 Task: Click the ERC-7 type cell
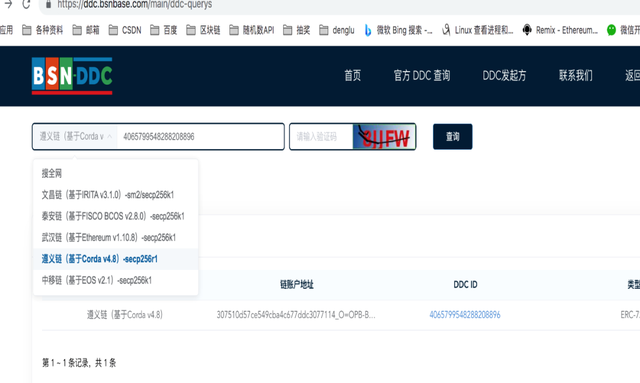tap(630, 315)
